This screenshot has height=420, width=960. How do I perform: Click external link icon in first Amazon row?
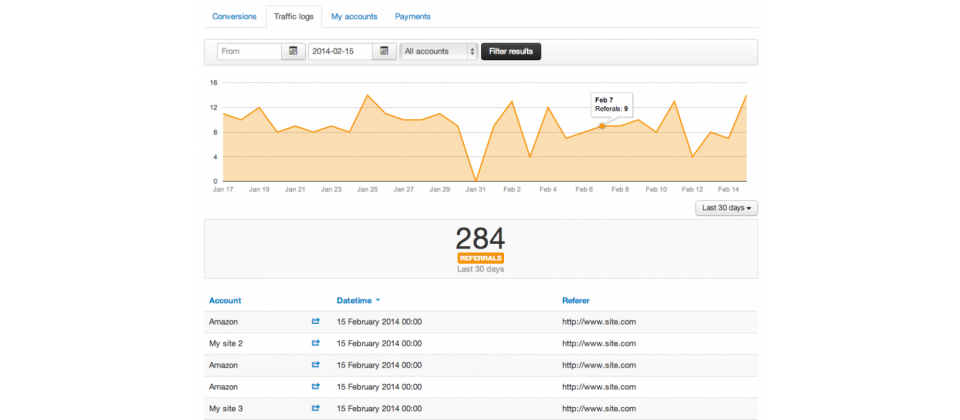click(316, 322)
